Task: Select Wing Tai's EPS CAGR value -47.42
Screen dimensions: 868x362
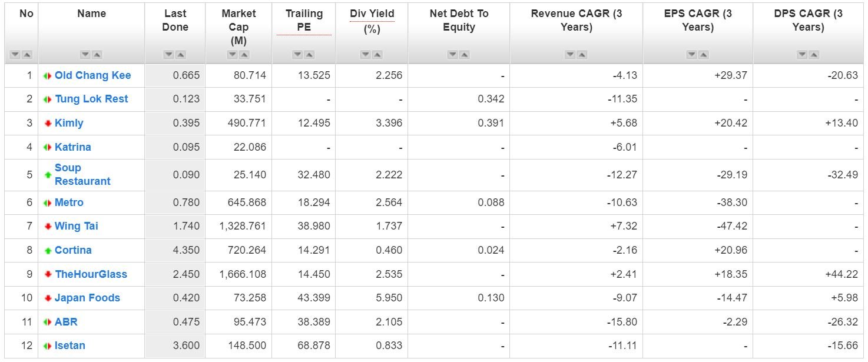Action: click(x=733, y=226)
